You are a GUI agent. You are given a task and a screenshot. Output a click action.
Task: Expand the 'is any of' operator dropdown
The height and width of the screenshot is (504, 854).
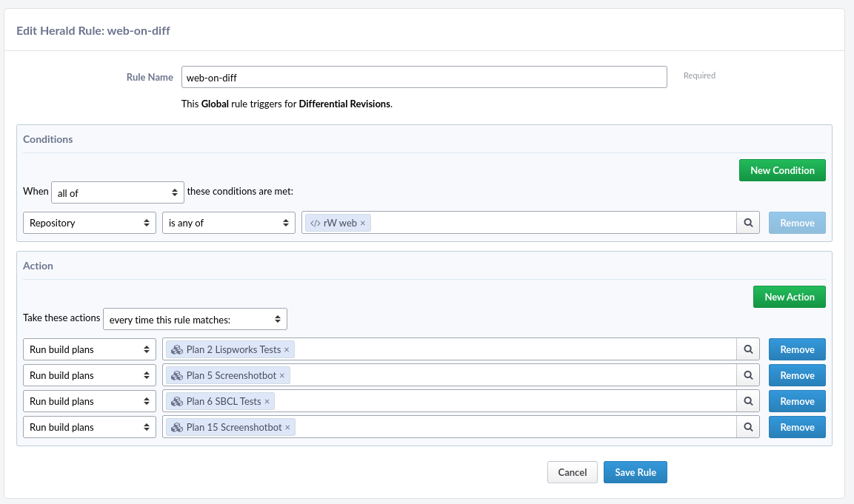tap(228, 223)
